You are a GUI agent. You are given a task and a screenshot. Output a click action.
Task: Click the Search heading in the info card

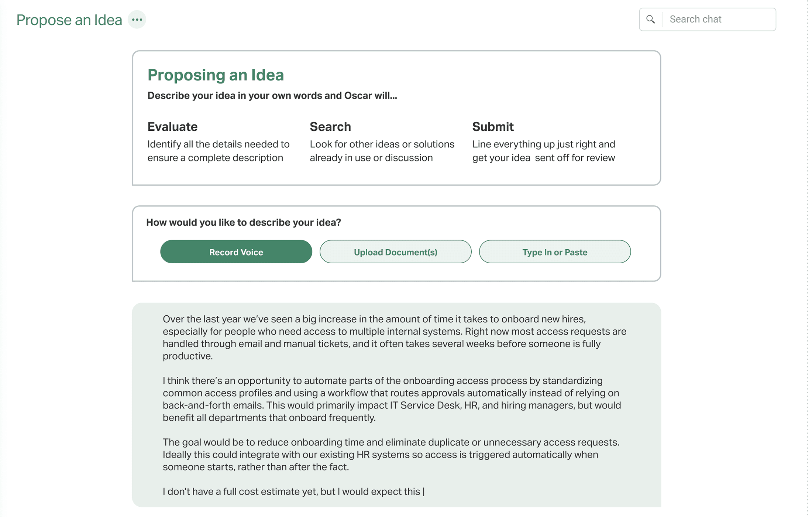[330, 127]
